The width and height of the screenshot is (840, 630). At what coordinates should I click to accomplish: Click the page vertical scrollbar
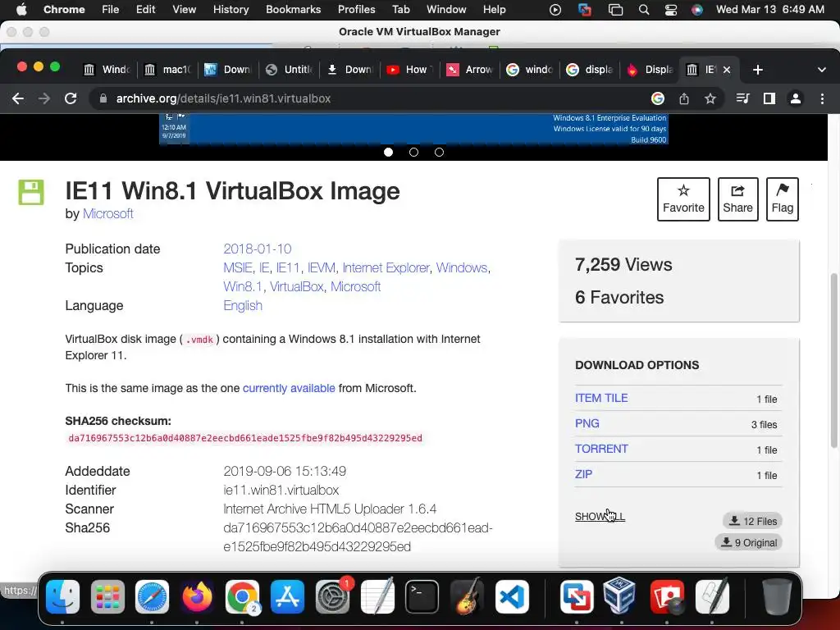pyautogui.click(x=833, y=360)
